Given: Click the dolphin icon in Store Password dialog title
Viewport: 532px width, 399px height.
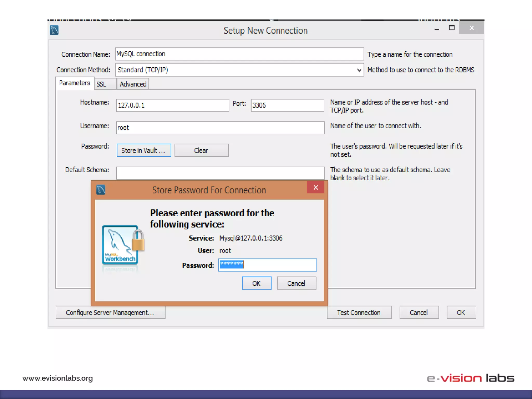Looking at the screenshot, I should click(101, 190).
